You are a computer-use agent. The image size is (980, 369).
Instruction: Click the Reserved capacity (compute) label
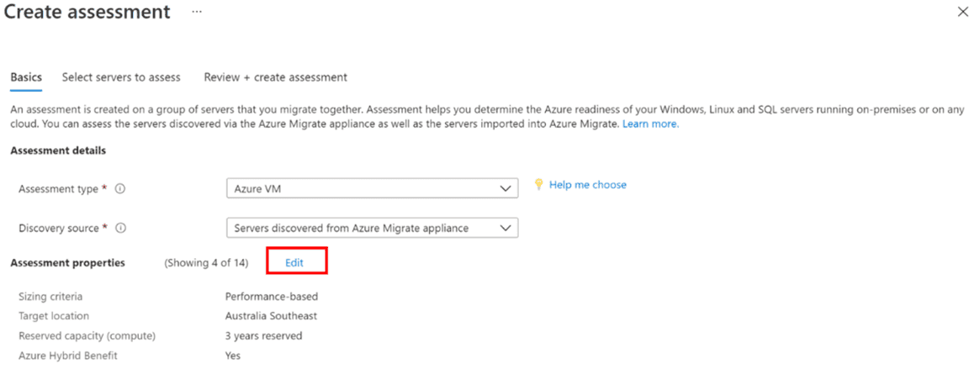pyautogui.click(x=87, y=336)
